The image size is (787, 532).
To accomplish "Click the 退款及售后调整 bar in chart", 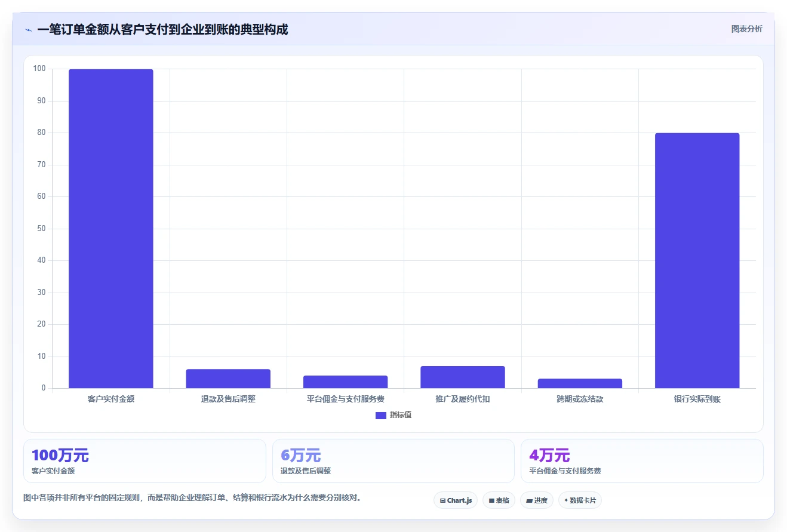I will (228, 379).
